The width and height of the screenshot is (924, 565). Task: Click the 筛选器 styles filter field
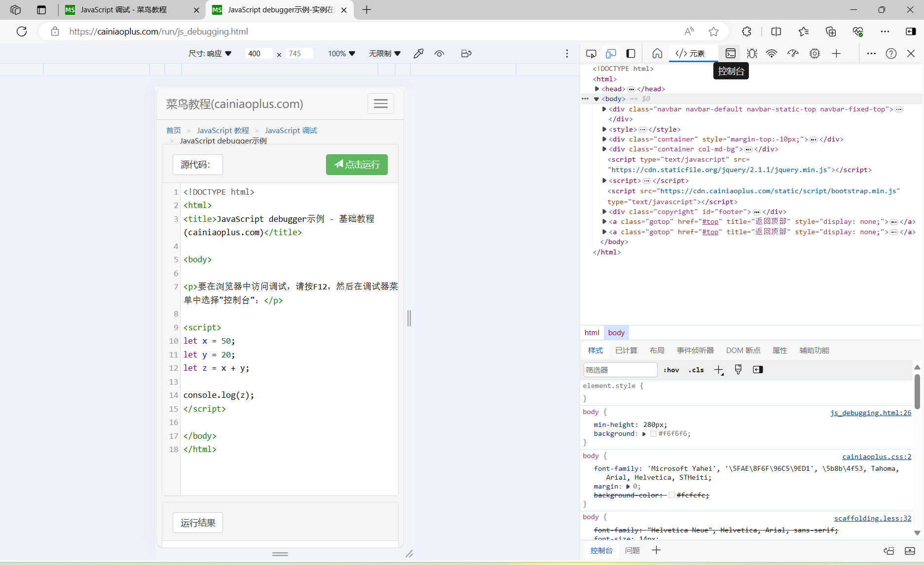click(x=620, y=370)
